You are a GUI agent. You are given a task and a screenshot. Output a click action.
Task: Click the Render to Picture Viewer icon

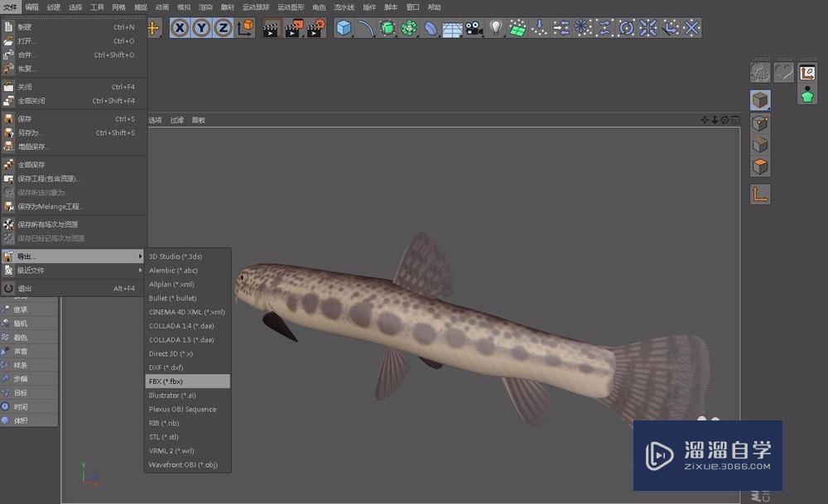(x=292, y=27)
